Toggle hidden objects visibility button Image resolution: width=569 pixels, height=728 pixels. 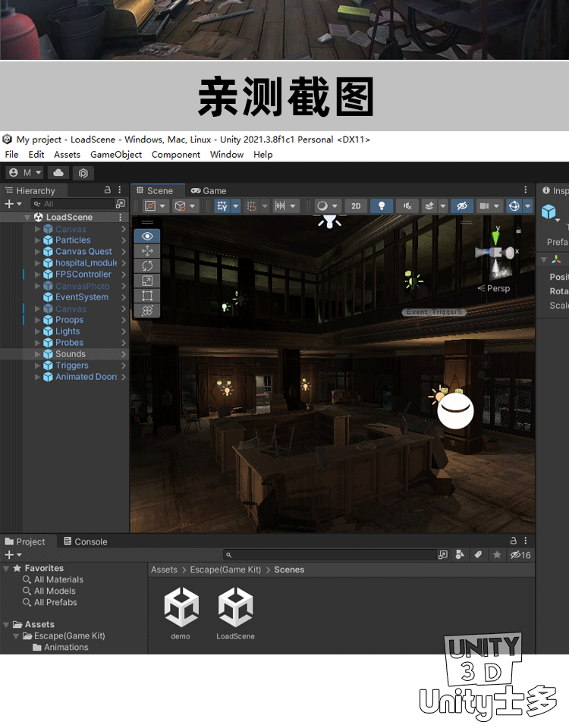(462, 206)
